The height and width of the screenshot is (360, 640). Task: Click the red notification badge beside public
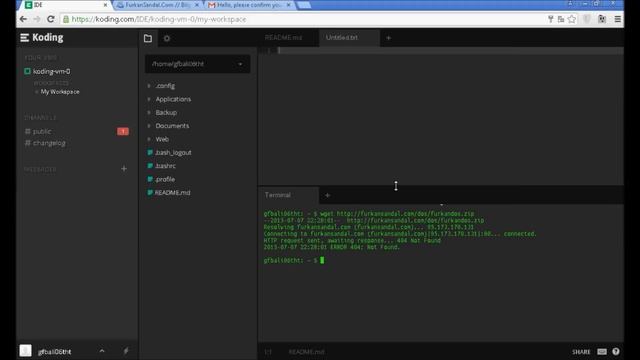[123, 131]
